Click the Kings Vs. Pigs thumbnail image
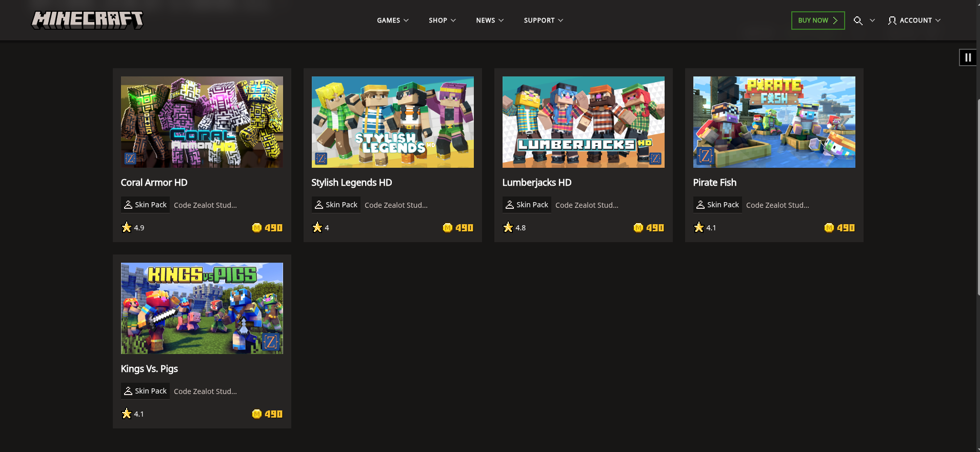Viewport: 980px width, 452px height. pos(202,308)
